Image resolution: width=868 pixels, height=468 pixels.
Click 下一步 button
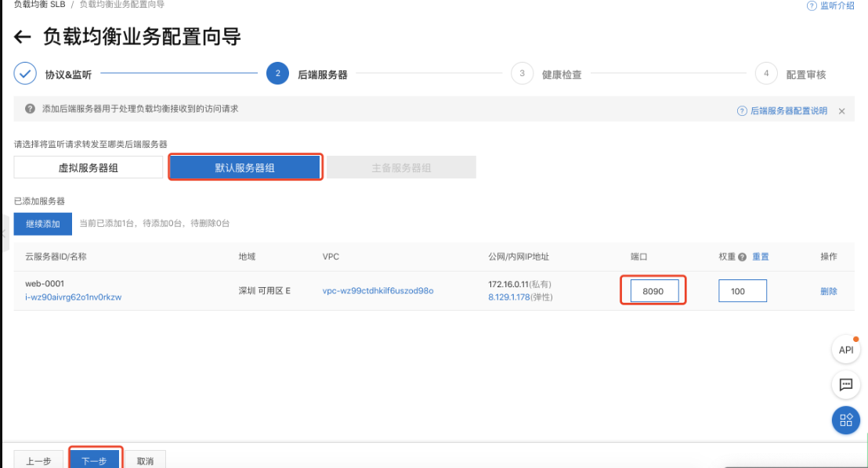click(x=95, y=461)
